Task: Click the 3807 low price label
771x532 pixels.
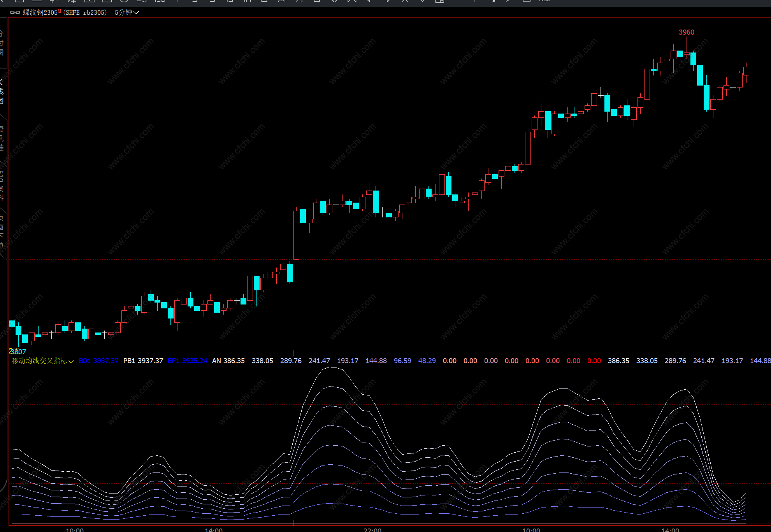Action: [18, 352]
